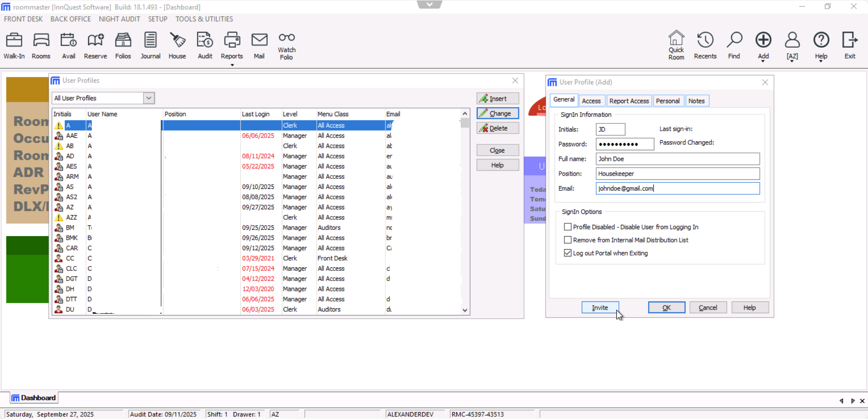Select the Rooms icon
This screenshot has height=419, width=868.
(41, 45)
